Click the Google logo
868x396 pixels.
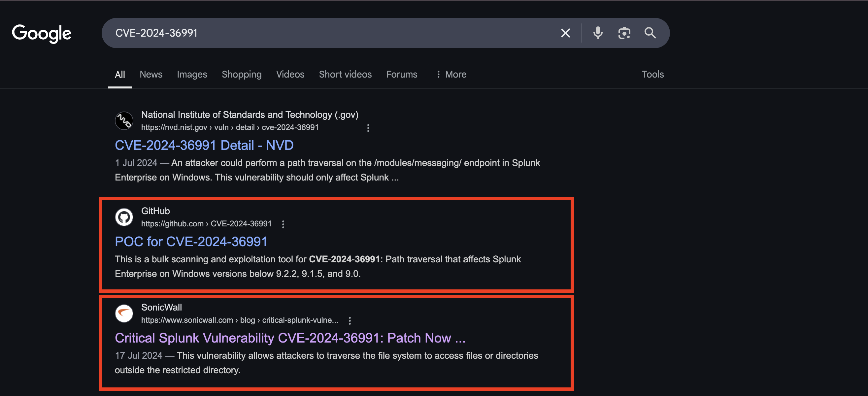coord(42,33)
